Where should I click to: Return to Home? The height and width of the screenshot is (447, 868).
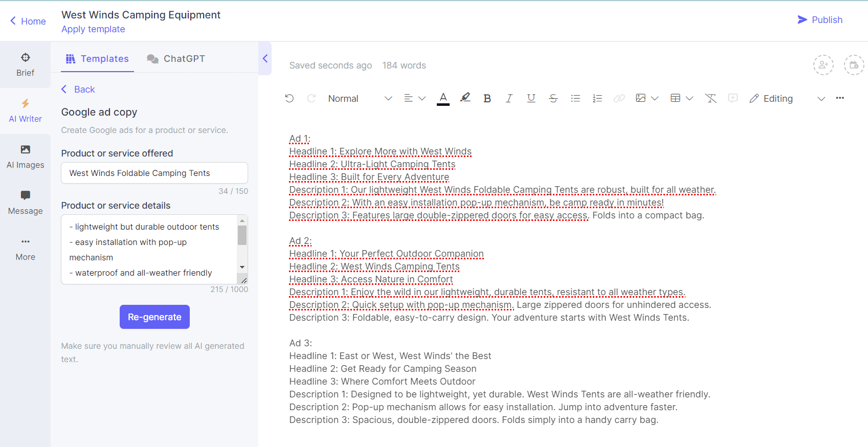click(28, 21)
